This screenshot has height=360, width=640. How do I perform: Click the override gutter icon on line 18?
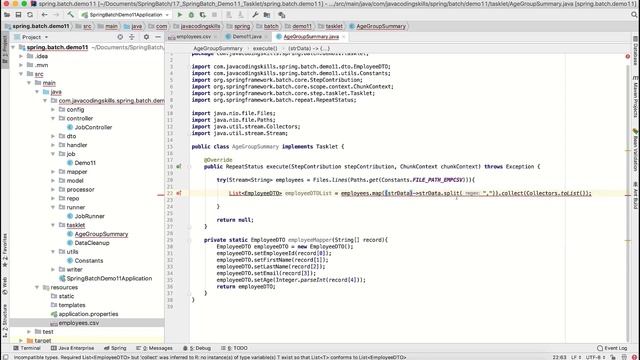(179, 167)
